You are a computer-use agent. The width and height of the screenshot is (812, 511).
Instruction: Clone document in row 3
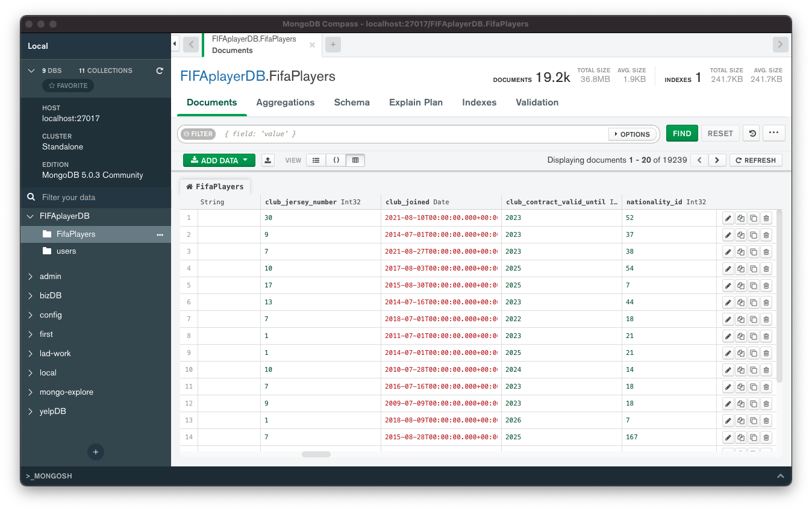pos(754,252)
